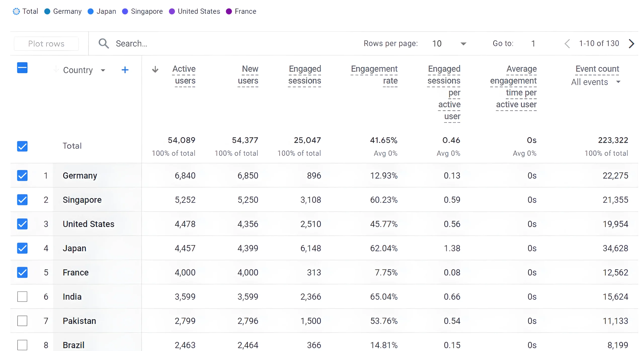Click the Singapore row name
644x351 pixels.
tap(82, 200)
